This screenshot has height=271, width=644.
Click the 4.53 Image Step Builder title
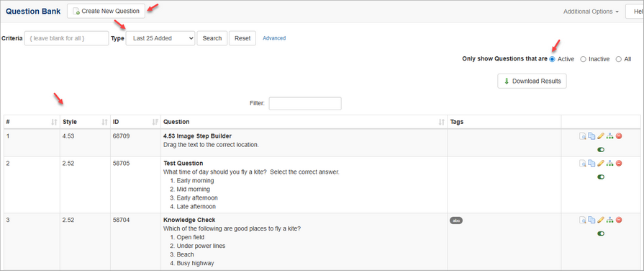click(198, 136)
